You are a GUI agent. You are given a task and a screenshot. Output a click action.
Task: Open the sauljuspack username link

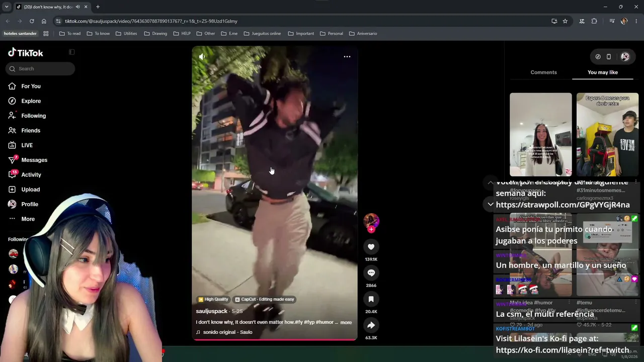pos(212,311)
